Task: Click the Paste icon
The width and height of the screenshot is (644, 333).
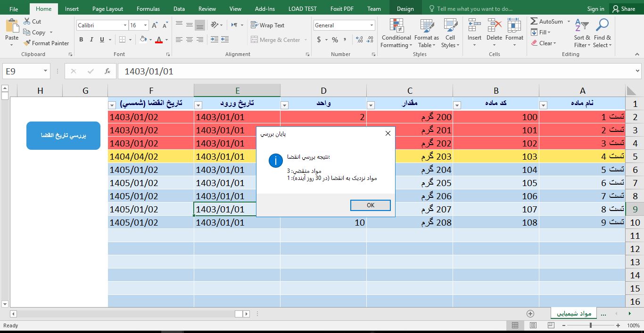Action: click(12, 26)
